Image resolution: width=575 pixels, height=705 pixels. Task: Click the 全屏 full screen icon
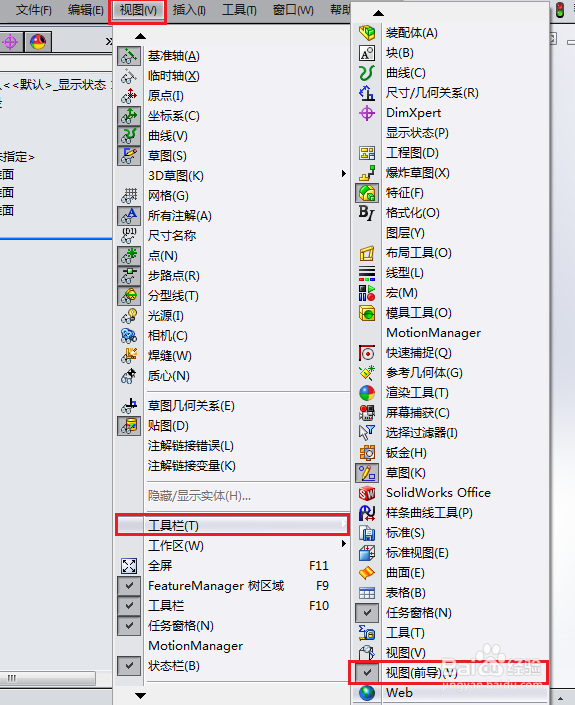coord(129,566)
